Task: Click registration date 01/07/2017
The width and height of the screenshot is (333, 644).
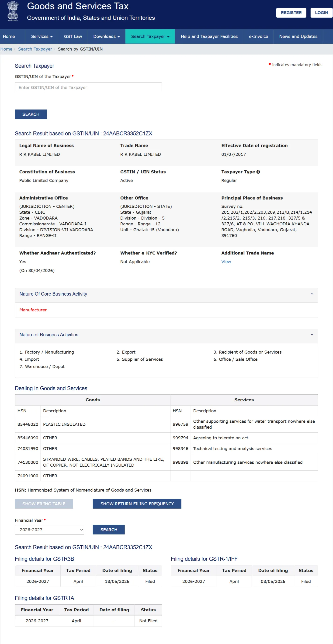Action: [x=233, y=154]
